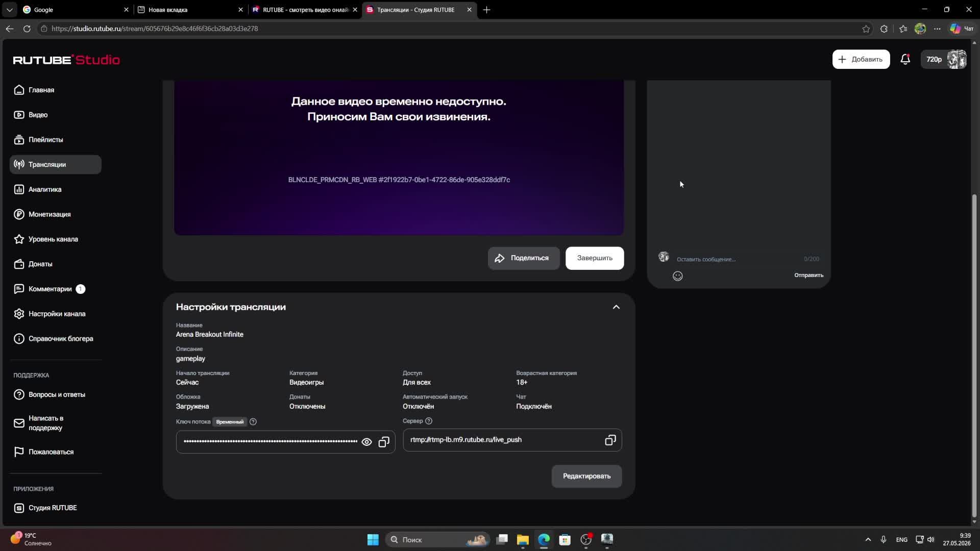Image resolution: width=980 pixels, height=551 pixels.
Task: Open Справочник блогера
Action: pyautogui.click(x=55, y=339)
